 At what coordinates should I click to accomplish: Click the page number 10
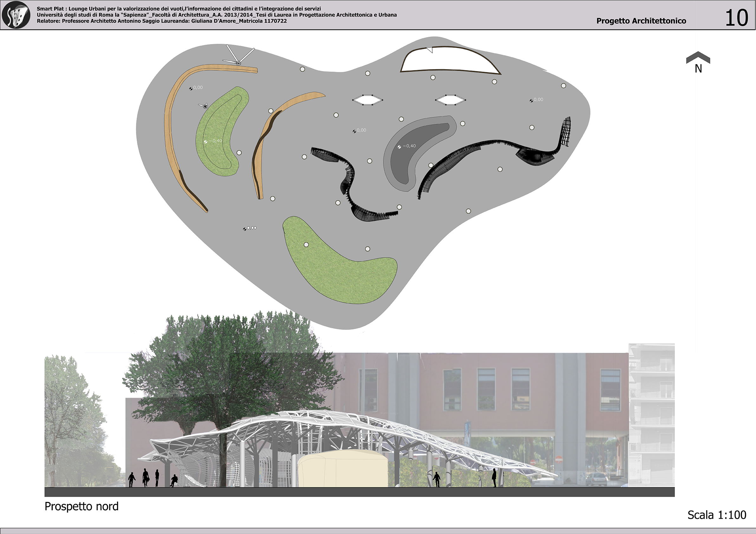tap(736, 18)
